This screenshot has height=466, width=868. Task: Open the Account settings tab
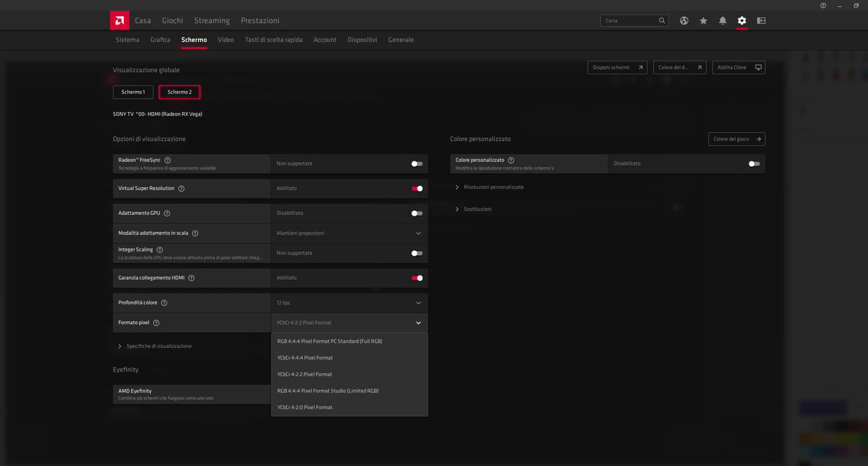pyautogui.click(x=325, y=40)
